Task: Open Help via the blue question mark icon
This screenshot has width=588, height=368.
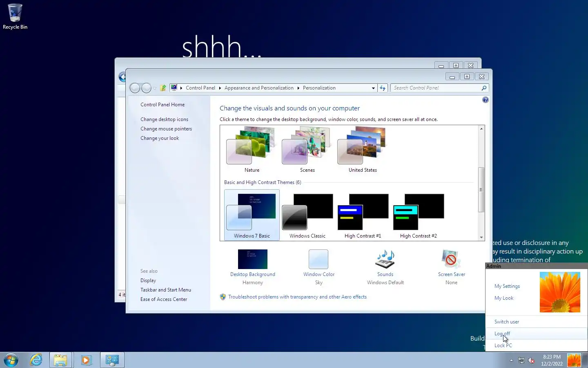Action: [x=485, y=100]
